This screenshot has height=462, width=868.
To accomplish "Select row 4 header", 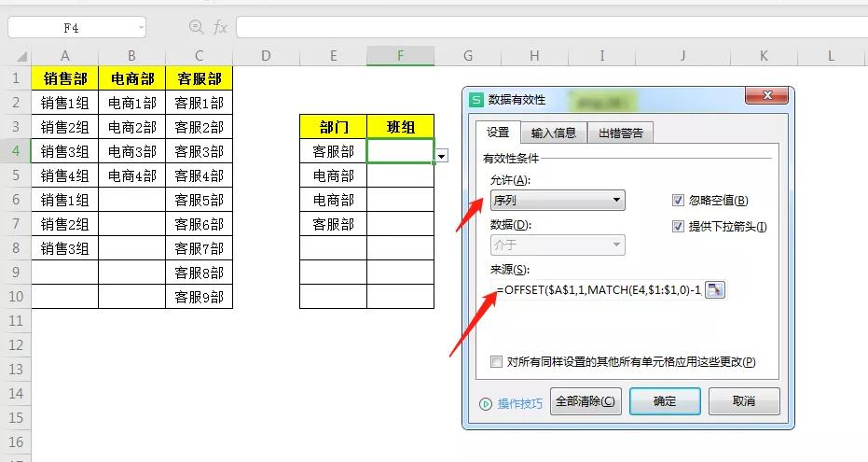I will point(16,150).
